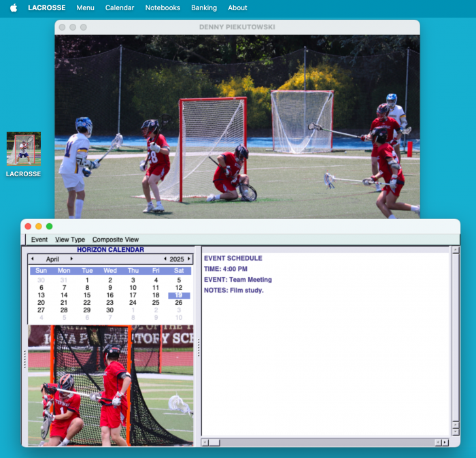
Task: Open the View Type menu
Action: pos(70,240)
